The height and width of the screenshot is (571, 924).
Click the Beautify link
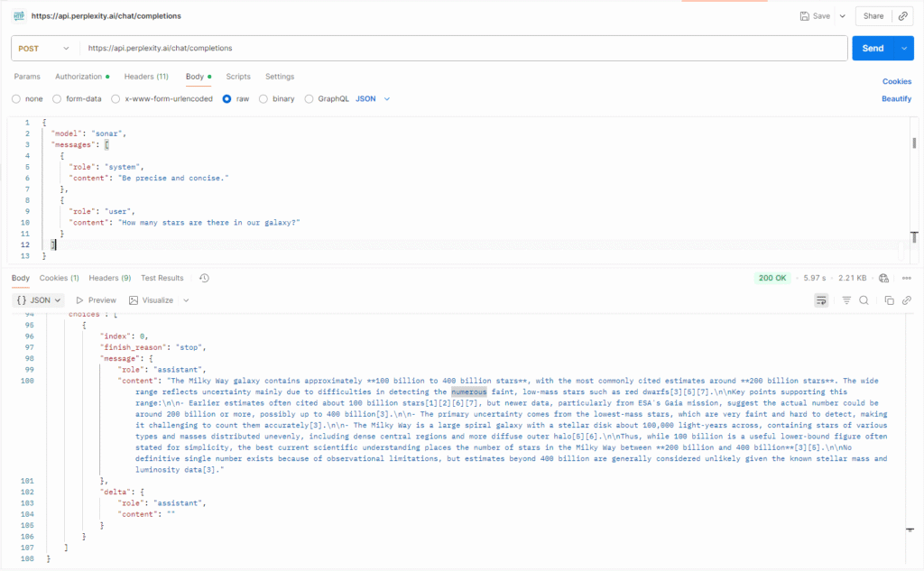(x=896, y=98)
